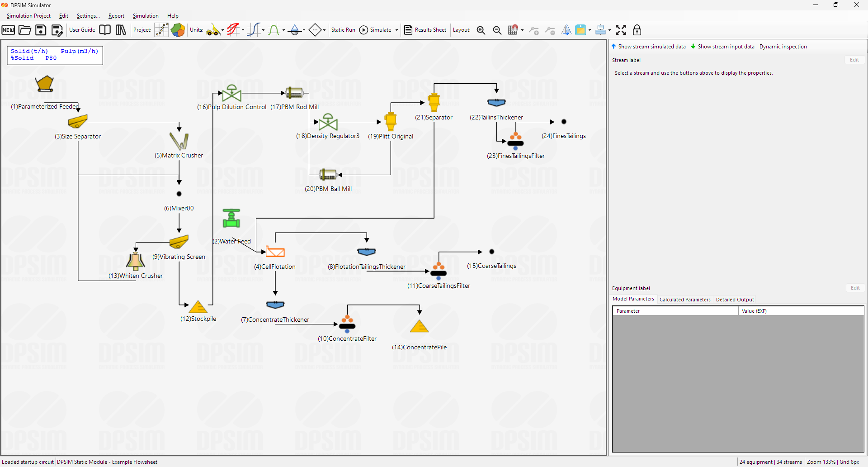Open the Report menu

[x=116, y=16]
